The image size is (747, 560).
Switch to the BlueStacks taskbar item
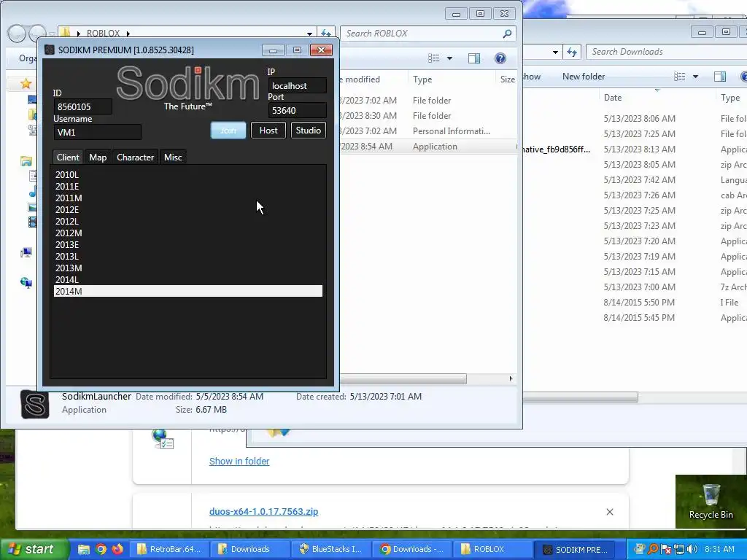tap(330, 549)
